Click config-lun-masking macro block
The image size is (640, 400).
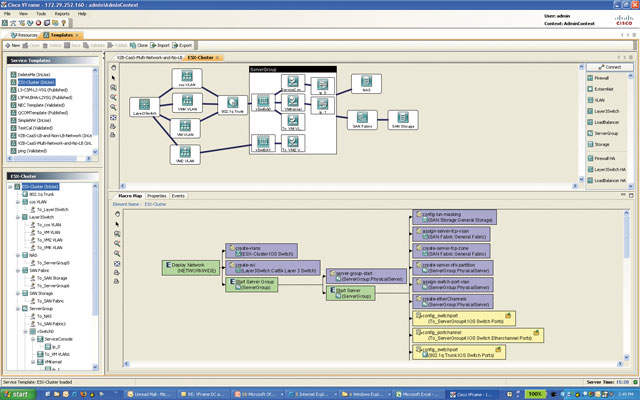click(454, 217)
